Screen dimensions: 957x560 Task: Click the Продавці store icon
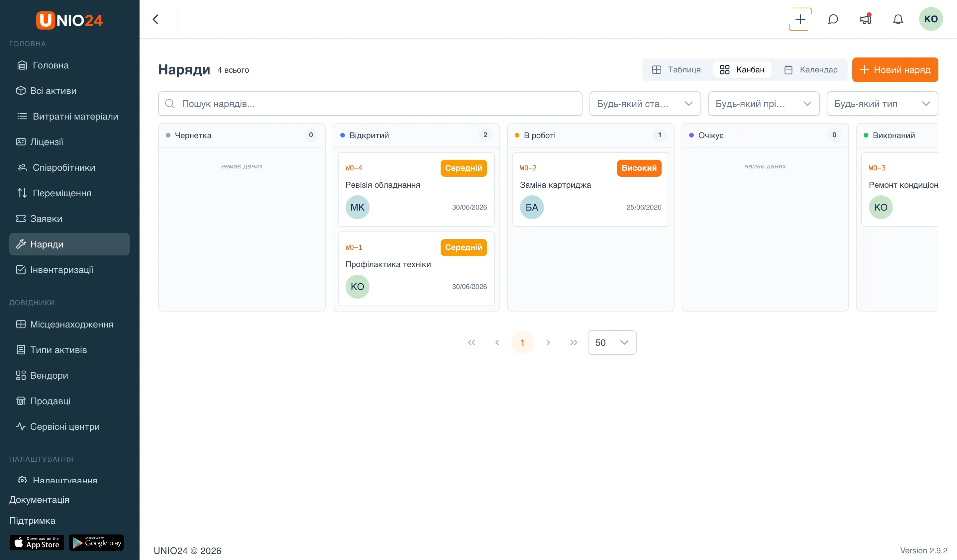pos(21,401)
